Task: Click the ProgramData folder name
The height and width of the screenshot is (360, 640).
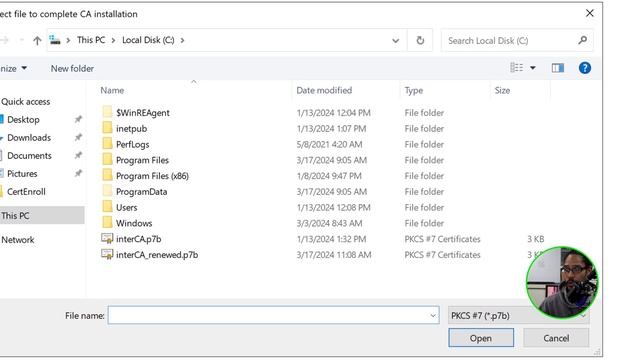Action: pos(142,191)
